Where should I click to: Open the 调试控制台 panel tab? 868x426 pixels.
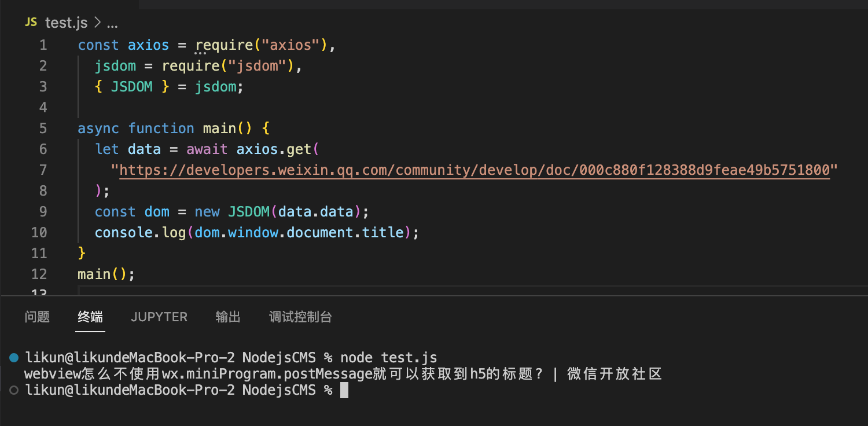pos(300,317)
